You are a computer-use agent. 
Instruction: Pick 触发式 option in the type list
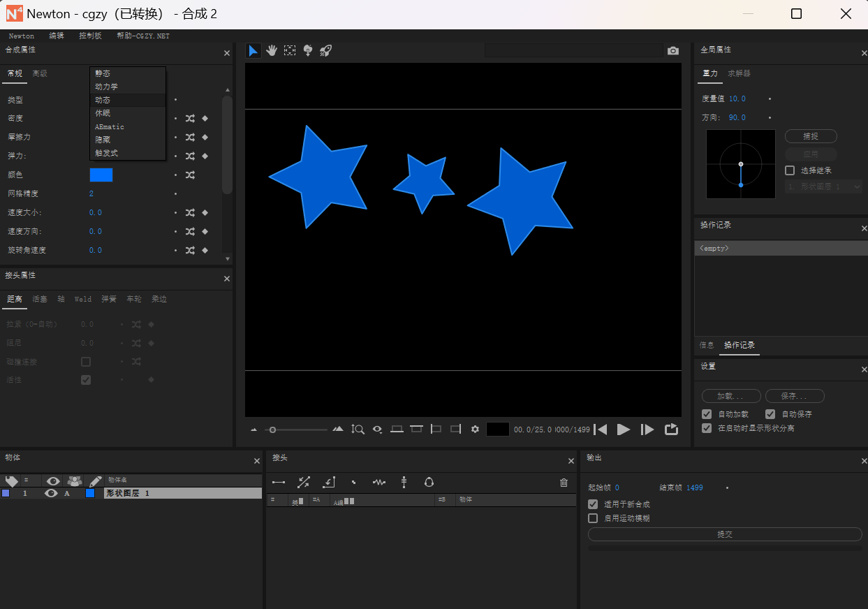pyautogui.click(x=107, y=153)
